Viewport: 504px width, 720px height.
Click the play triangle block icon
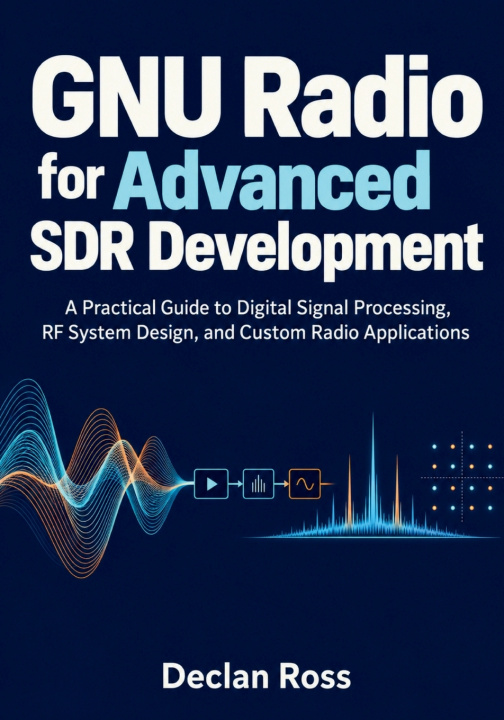click(x=211, y=484)
